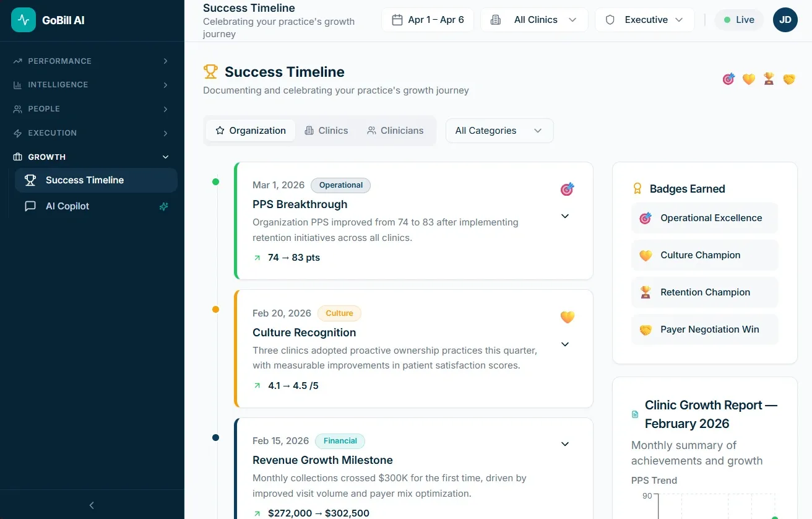Click the green Mar 1 timeline marker
812x519 pixels.
[x=215, y=181]
